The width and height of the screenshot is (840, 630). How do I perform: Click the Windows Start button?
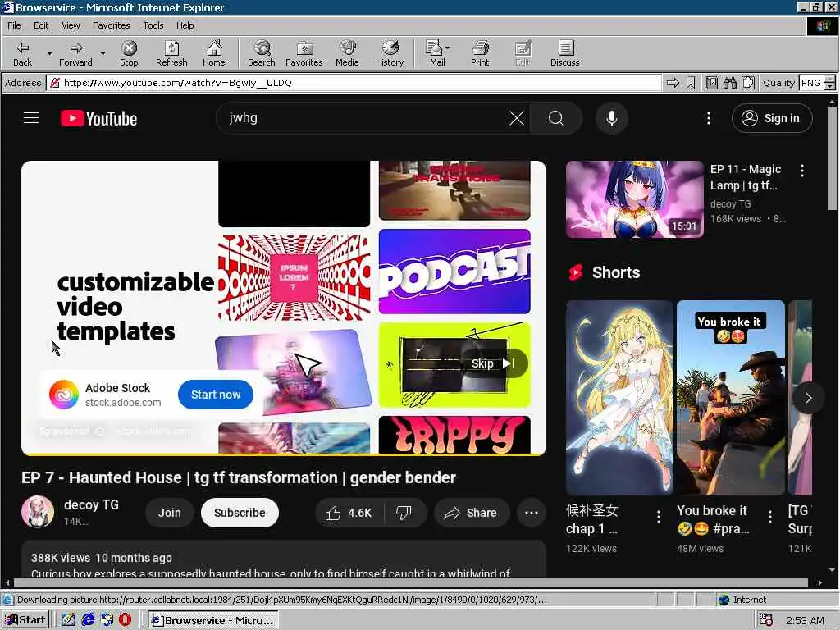click(25, 620)
